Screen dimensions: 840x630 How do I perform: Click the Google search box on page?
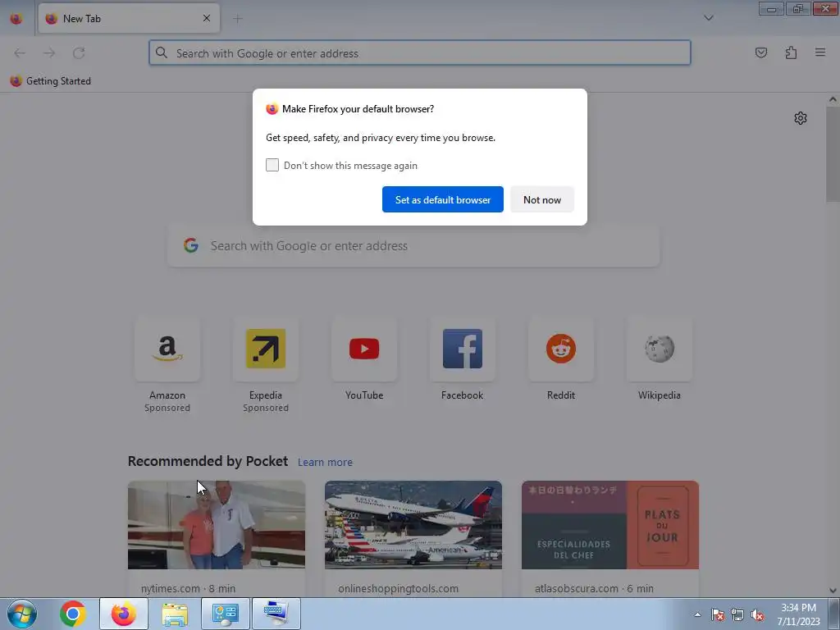point(413,246)
